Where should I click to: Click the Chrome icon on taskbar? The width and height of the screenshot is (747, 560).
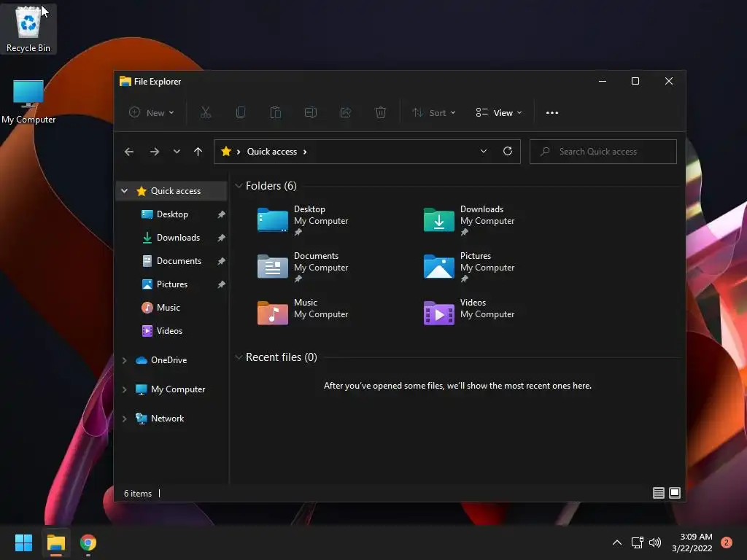[88, 542]
